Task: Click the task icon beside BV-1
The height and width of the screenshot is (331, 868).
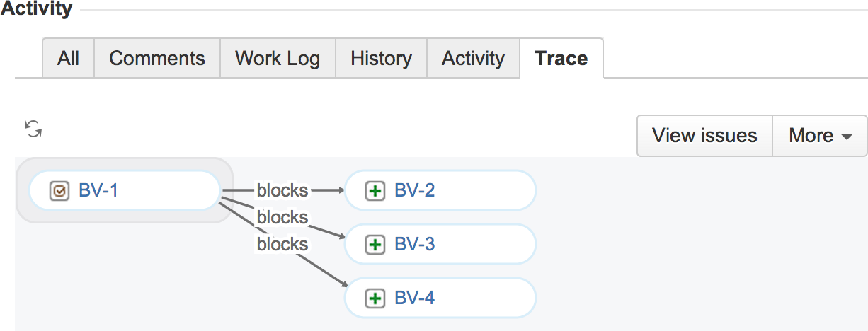Action: coord(59,190)
